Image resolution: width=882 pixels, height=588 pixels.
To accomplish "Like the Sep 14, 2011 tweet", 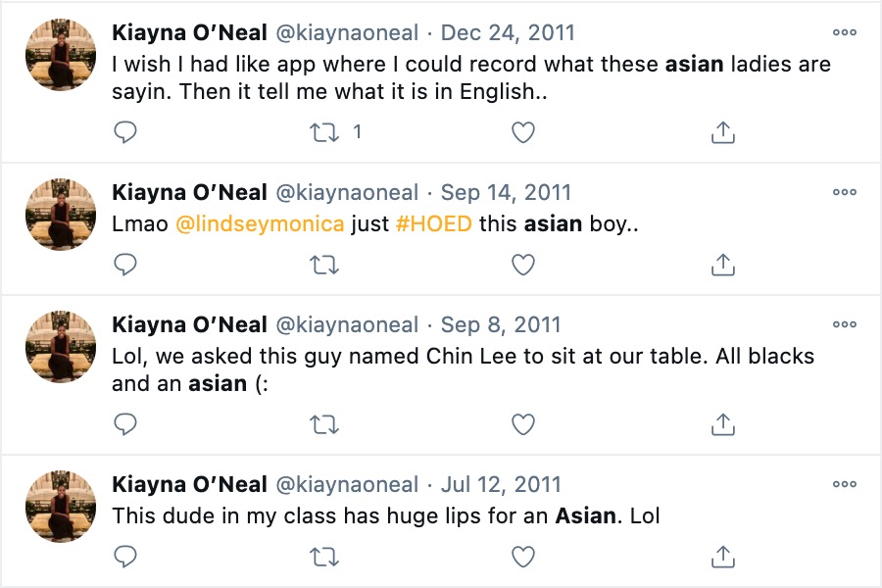I will pyautogui.click(x=523, y=264).
